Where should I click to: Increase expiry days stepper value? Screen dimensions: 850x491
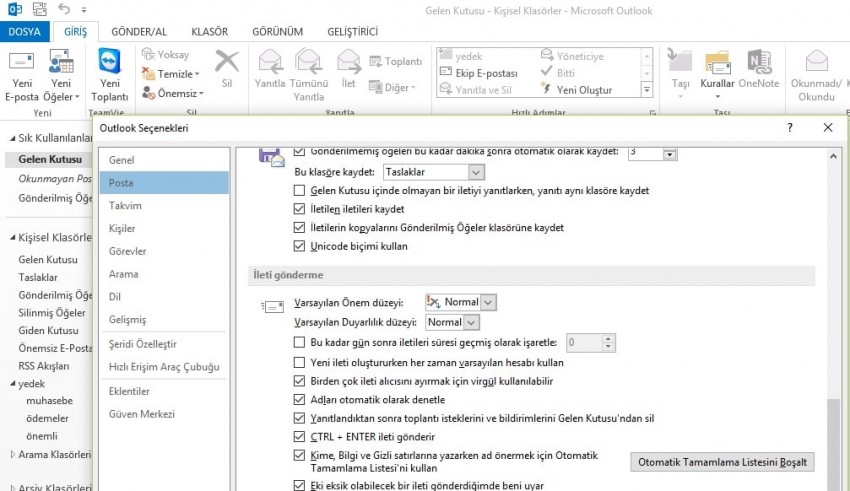point(608,338)
